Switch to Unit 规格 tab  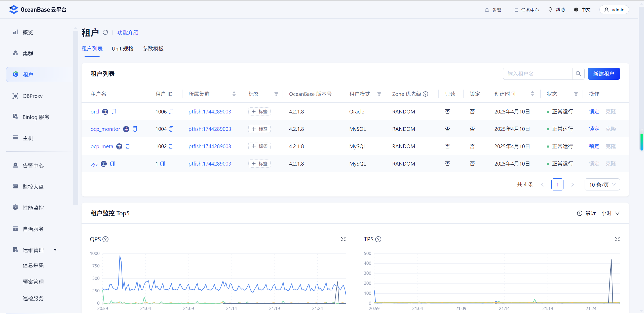(x=123, y=49)
